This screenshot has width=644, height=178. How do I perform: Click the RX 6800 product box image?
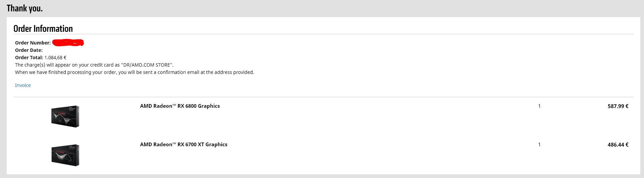click(65, 116)
